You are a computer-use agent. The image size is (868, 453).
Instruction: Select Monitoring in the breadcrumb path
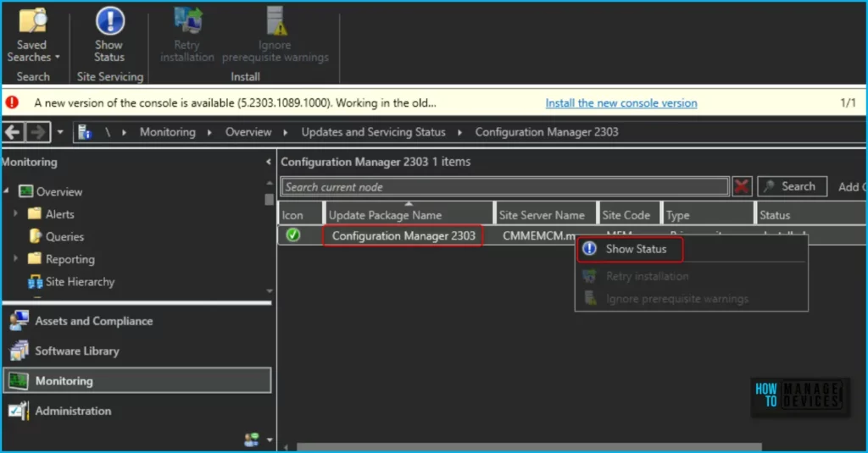click(x=168, y=132)
